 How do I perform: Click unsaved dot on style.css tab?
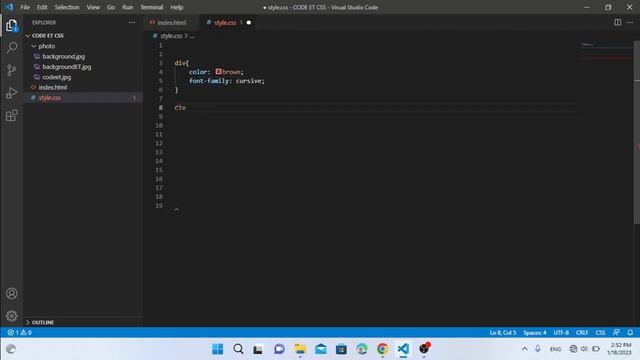[x=249, y=22]
